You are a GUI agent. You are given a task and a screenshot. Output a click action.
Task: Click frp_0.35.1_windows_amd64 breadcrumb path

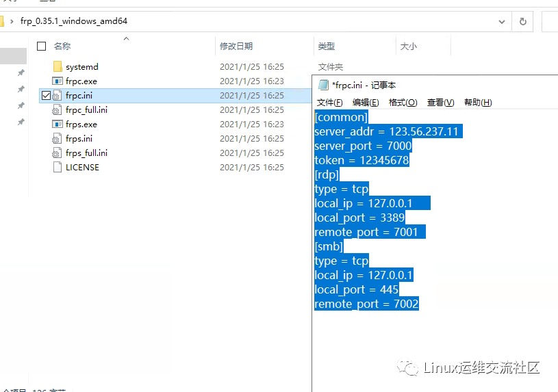74,21
